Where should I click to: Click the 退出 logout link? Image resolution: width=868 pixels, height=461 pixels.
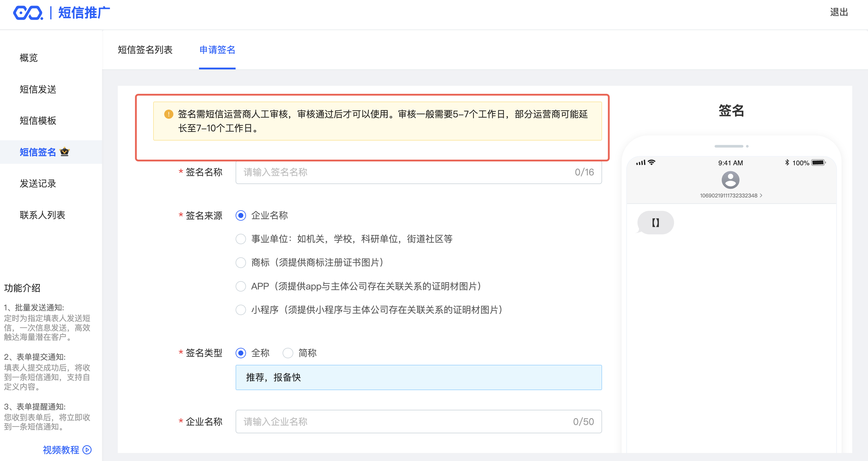pos(839,13)
